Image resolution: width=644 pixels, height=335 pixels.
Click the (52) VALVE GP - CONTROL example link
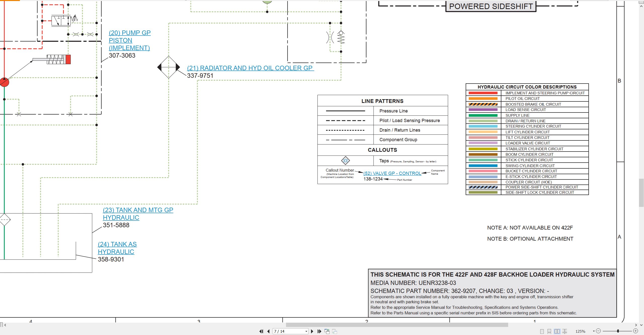392,173
